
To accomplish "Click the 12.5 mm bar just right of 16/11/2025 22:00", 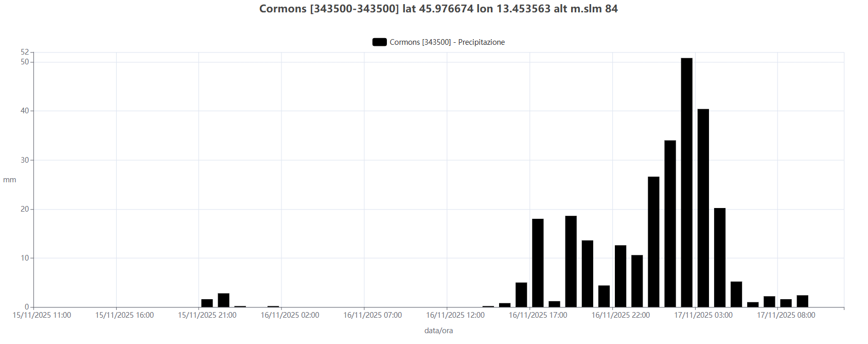I will [621, 276].
